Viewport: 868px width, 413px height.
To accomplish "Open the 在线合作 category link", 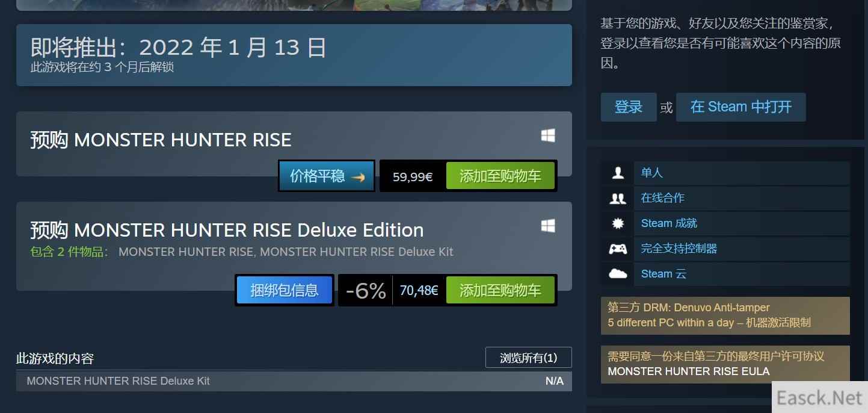I will 662,198.
